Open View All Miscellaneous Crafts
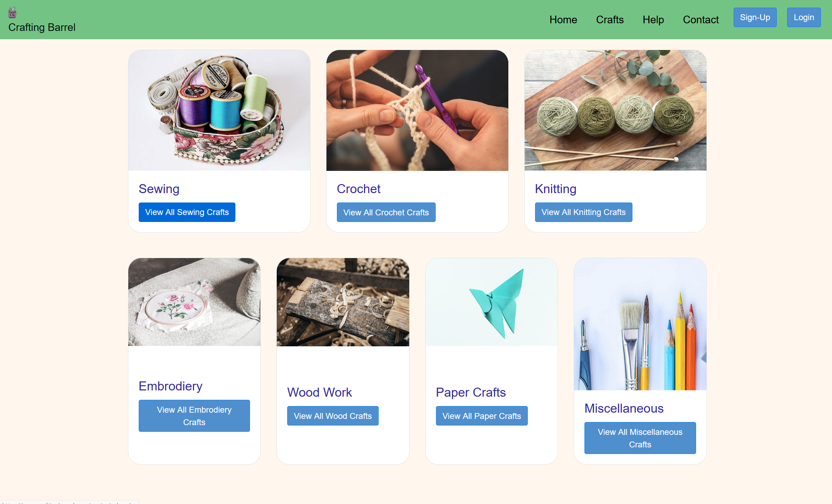 640,438
